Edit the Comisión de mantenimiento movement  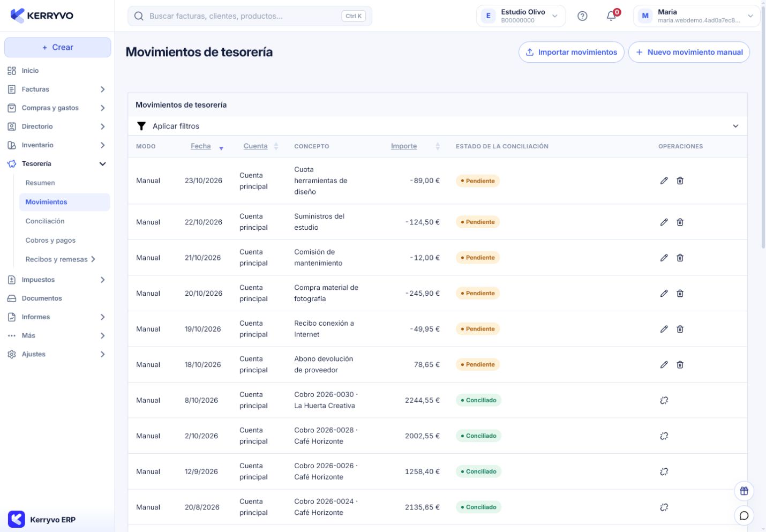point(664,258)
